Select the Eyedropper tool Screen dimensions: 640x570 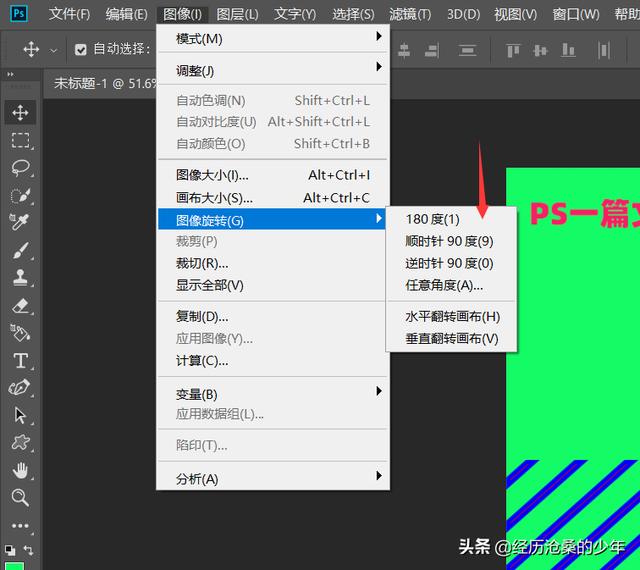coord(19,222)
